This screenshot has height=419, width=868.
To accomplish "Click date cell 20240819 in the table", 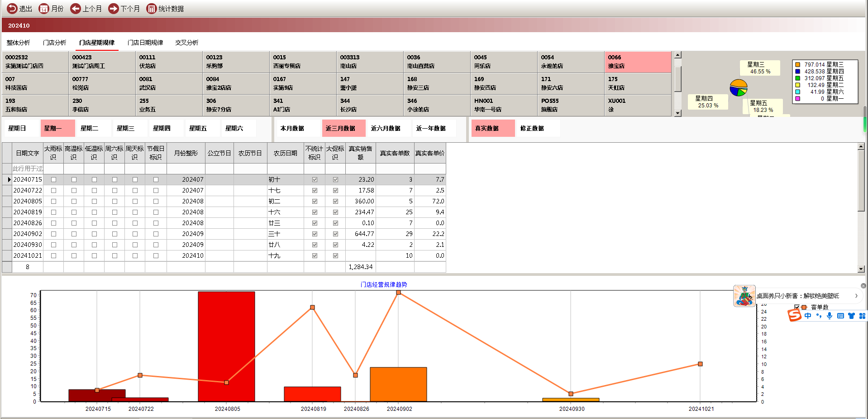I will click(x=28, y=212).
